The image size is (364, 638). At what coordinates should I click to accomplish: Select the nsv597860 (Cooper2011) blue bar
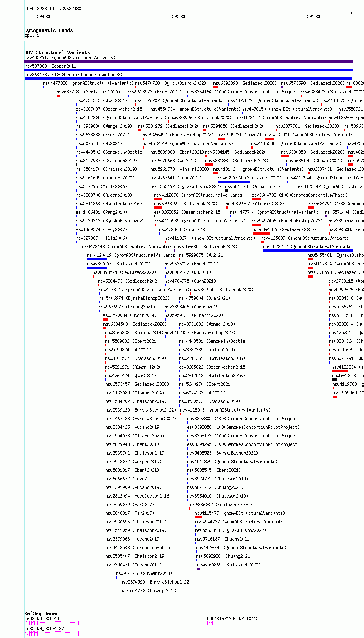tap(188, 70)
